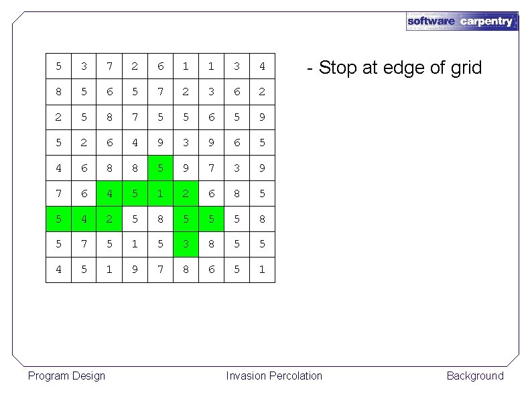Click the 9 directly above the top green 5
The image size is (532, 399).
pyautogui.click(x=161, y=143)
